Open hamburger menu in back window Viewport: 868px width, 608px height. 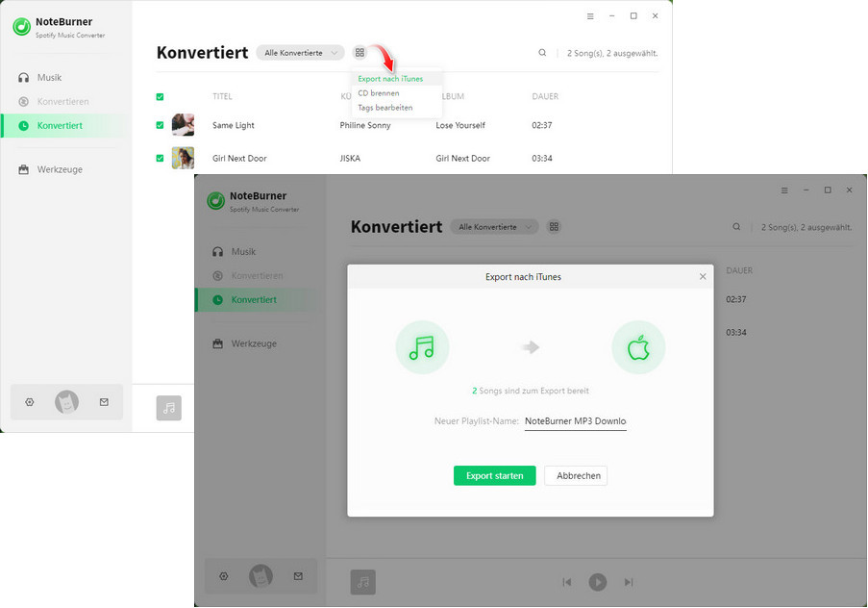point(590,16)
